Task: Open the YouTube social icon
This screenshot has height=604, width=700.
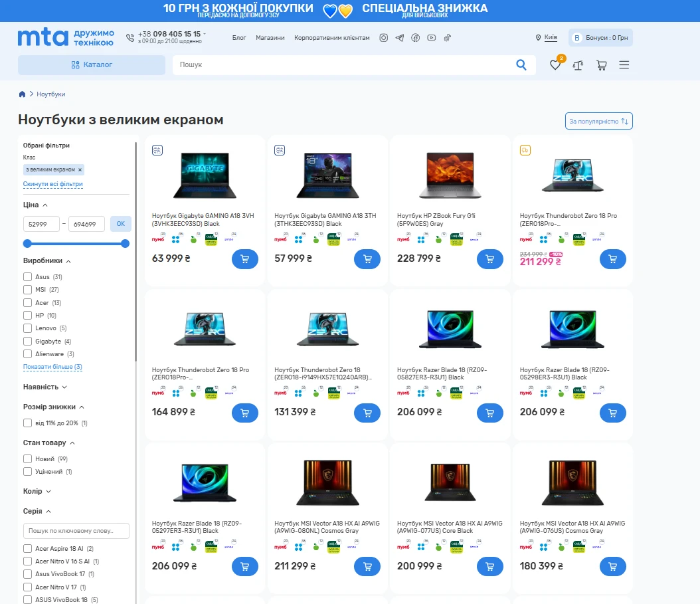Action: [431, 38]
